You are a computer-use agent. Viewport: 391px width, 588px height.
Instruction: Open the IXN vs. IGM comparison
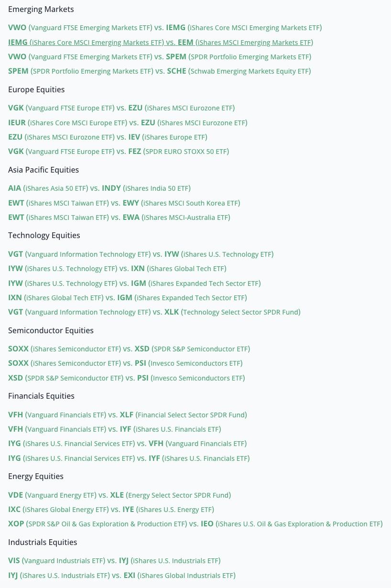(127, 298)
